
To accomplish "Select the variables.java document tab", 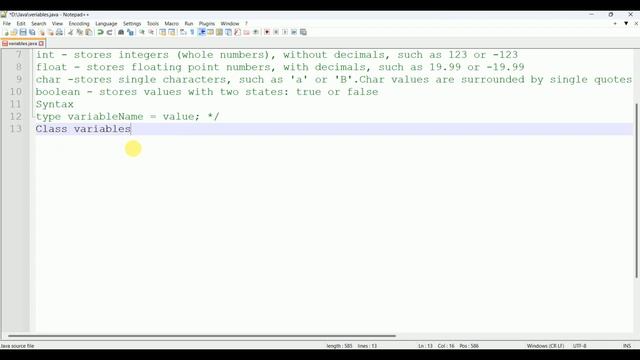I will 23,43.
